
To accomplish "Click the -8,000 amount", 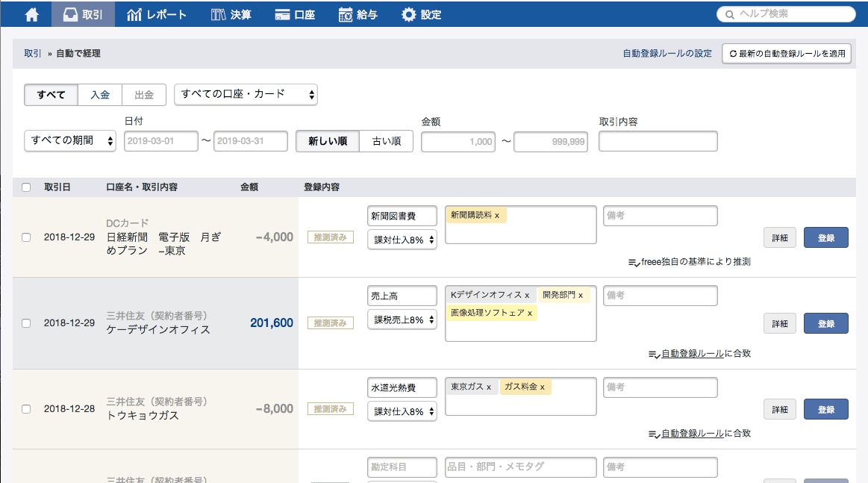I will (274, 409).
